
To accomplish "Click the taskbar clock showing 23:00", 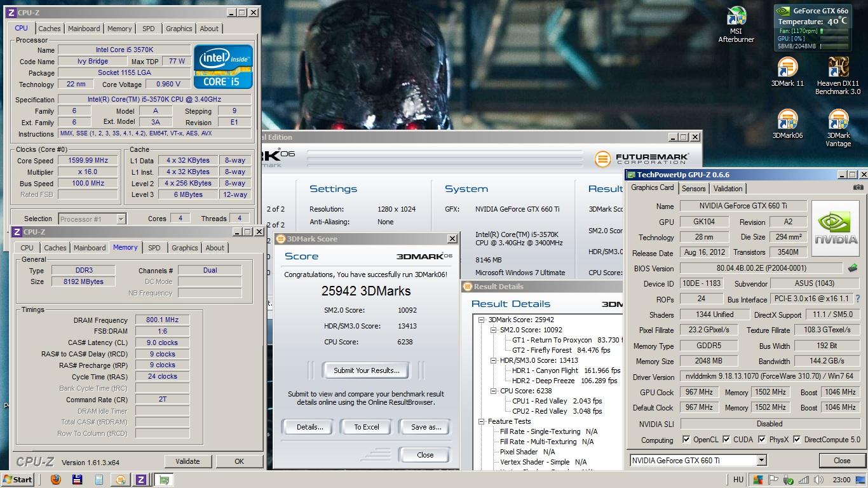I will [x=841, y=480].
